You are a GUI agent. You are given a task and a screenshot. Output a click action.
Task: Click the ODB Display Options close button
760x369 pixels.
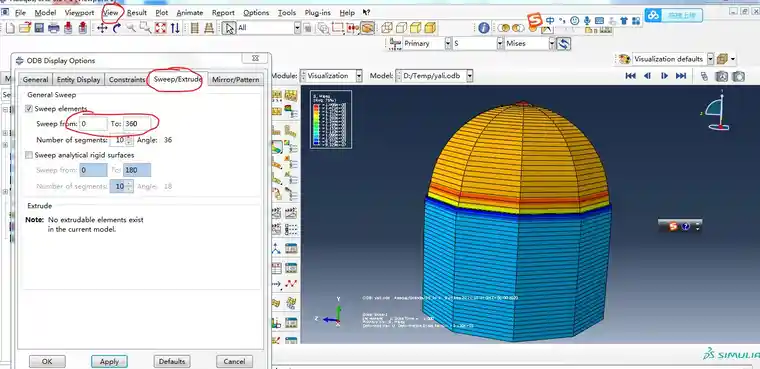point(255,58)
